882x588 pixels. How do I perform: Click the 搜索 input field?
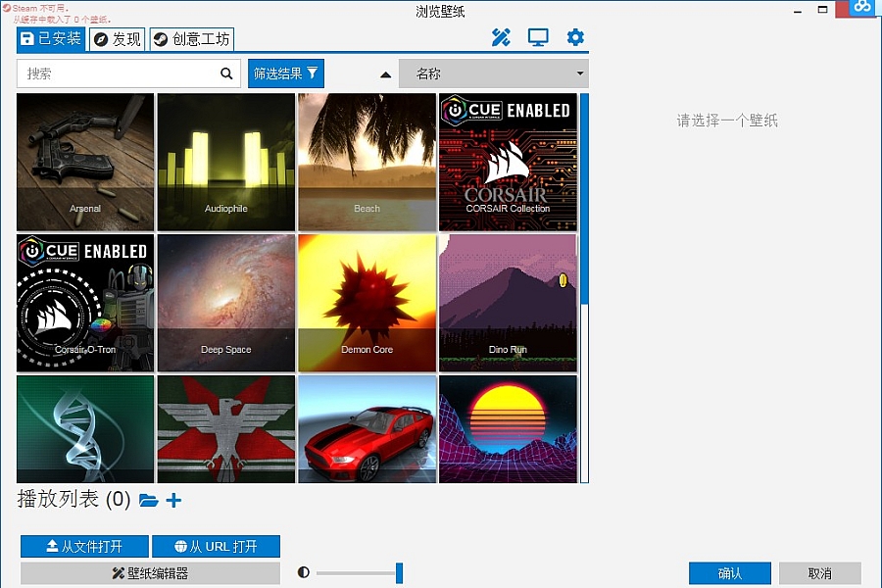pyautogui.click(x=128, y=73)
